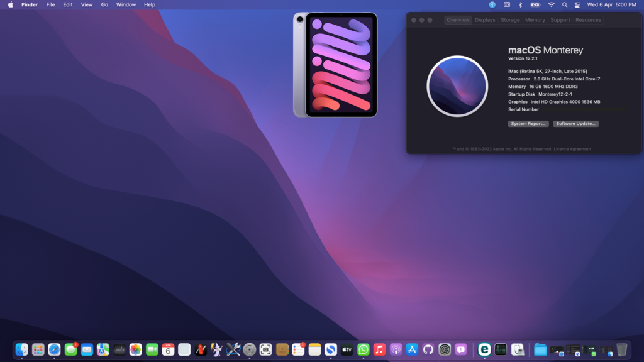Image resolution: width=644 pixels, height=362 pixels.
Task: Click the Bluetooth status icon
Action: (520, 4)
